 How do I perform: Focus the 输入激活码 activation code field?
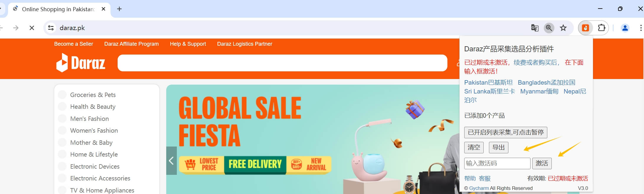(x=497, y=163)
